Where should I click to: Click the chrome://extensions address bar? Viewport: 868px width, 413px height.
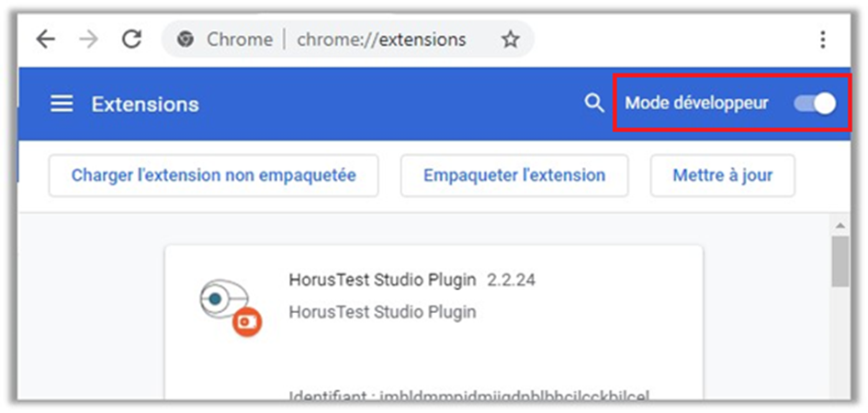click(381, 39)
